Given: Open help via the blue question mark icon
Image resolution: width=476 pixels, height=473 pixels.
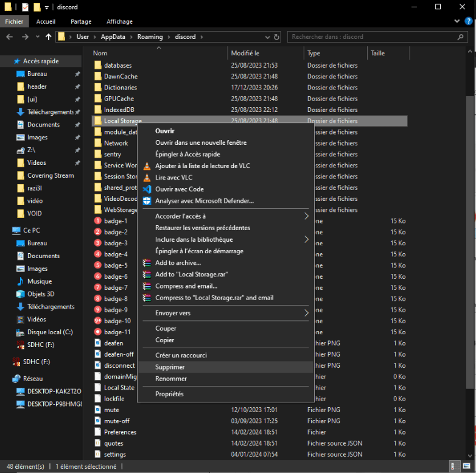Looking at the screenshot, I should tap(468, 21).
